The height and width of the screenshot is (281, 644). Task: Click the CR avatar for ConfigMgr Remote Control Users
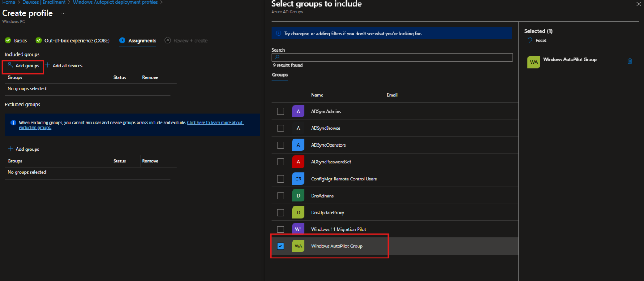click(x=298, y=178)
